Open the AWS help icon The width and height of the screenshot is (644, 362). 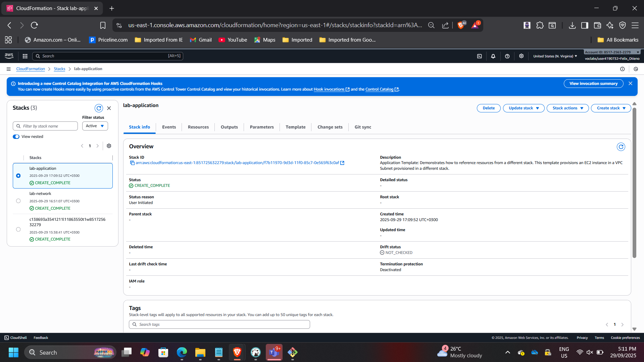pos(507,56)
